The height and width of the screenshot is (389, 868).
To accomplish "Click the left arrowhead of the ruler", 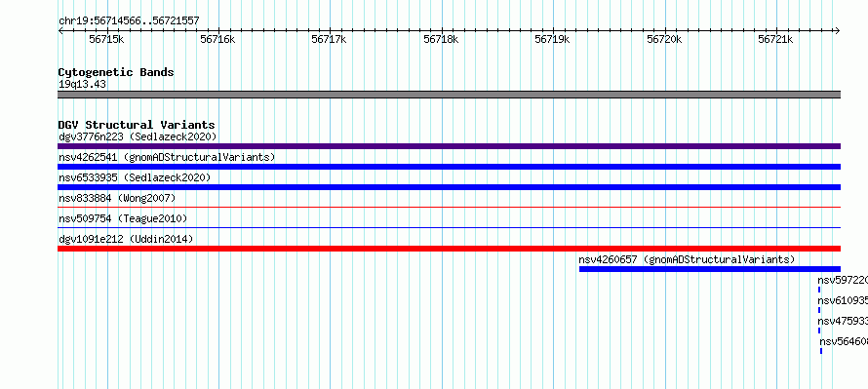I will (60, 31).
